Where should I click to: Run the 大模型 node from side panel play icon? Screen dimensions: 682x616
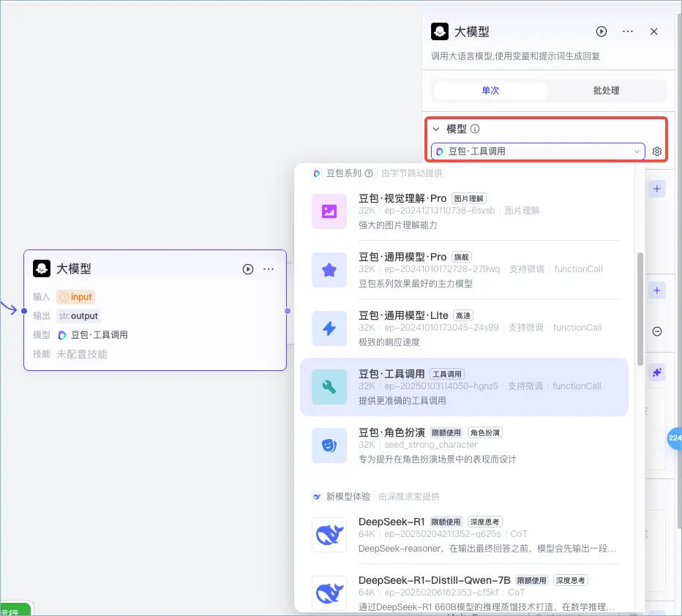click(x=601, y=31)
